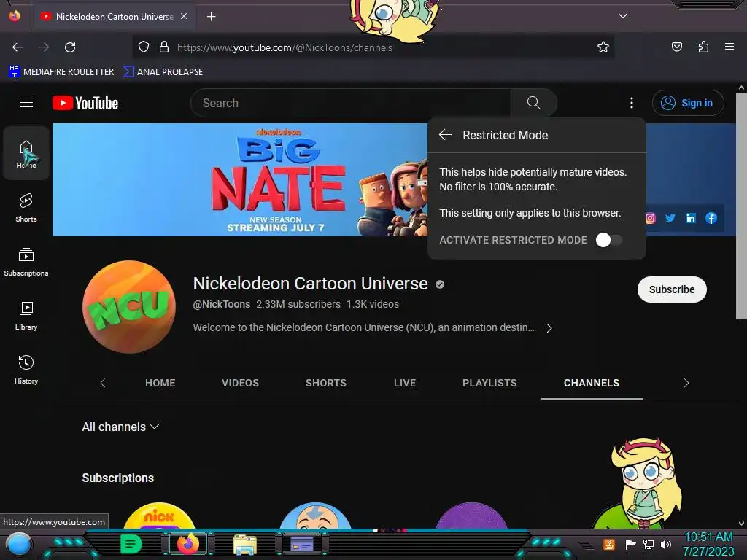747x560 pixels.
Task: Select Home in the left sidebar
Action: coord(26,153)
